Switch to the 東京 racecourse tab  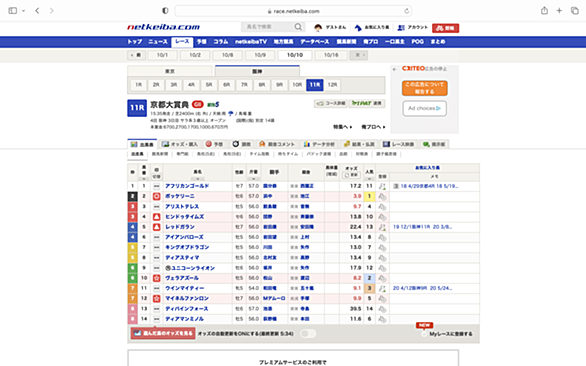pyautogui.click(x=170, y=71)
